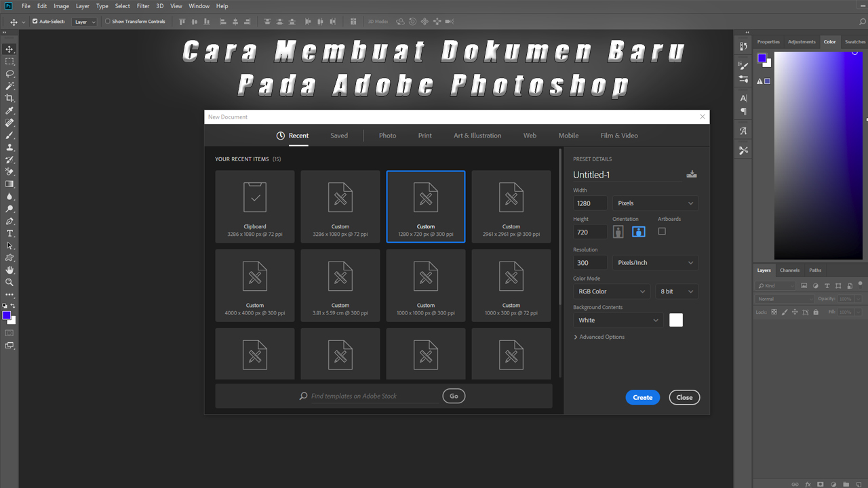Open the Auto-Select Layer dropdown
The height and width of the screenshot is (488, 868).
pos(85,22)
